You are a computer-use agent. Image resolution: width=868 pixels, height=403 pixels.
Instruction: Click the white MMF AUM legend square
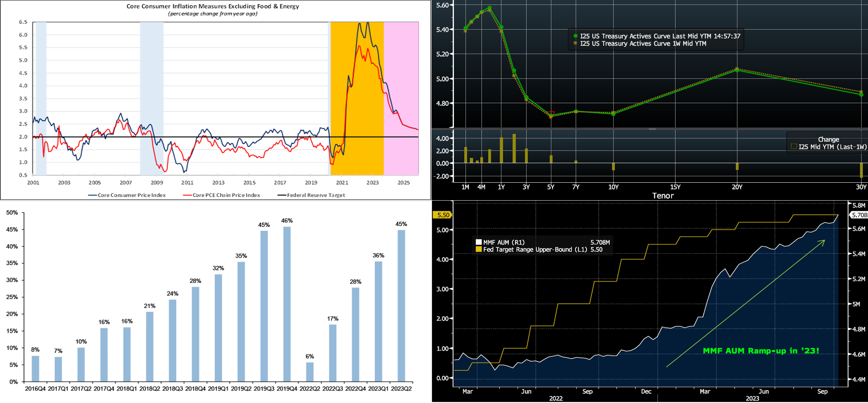pos(479,242)
